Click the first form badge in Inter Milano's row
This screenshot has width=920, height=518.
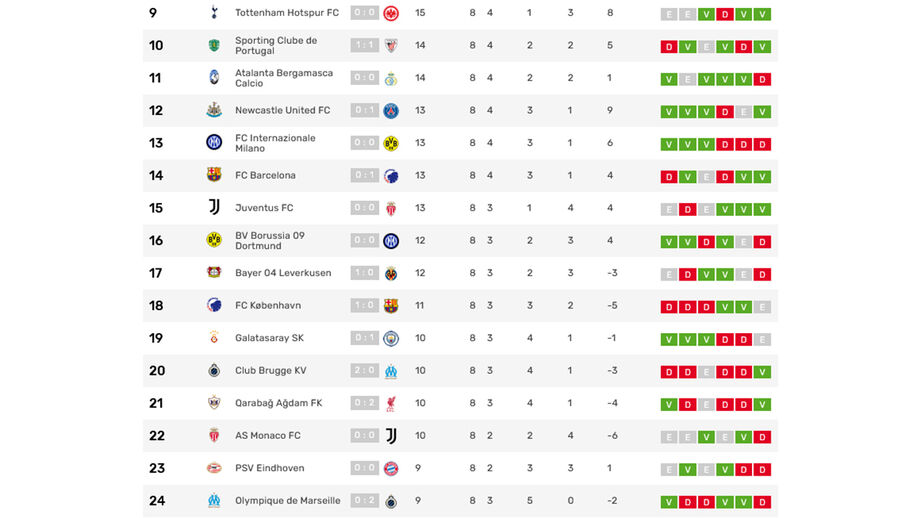click(x=668, y=144)
